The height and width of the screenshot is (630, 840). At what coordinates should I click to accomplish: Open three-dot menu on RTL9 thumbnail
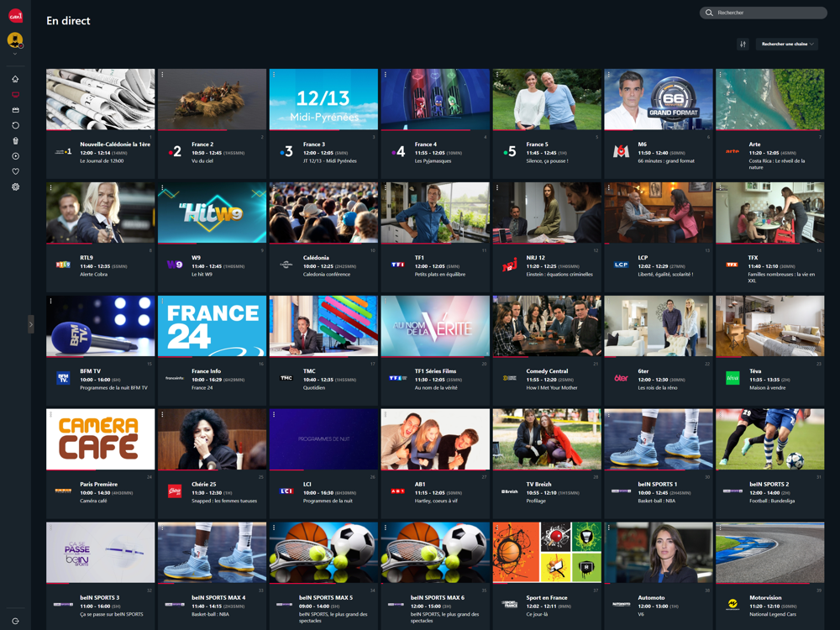[x=51, y=188]
